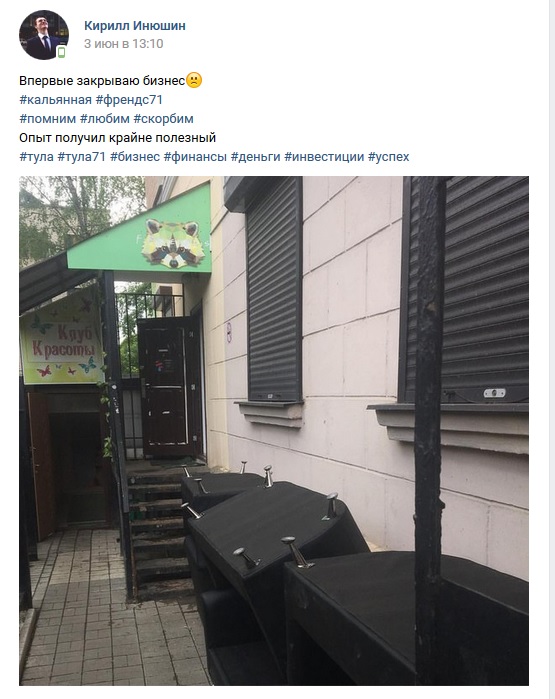555x699 pixels.
Task: Open Кирилл Инюшин profile avatar
Action: pos(44,35)
